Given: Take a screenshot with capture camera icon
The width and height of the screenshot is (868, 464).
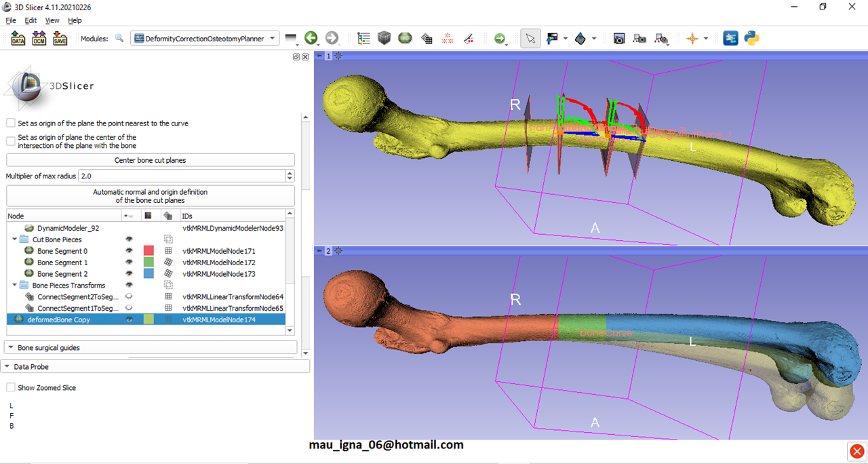Looking at the screenshot, I should [618, 39].
